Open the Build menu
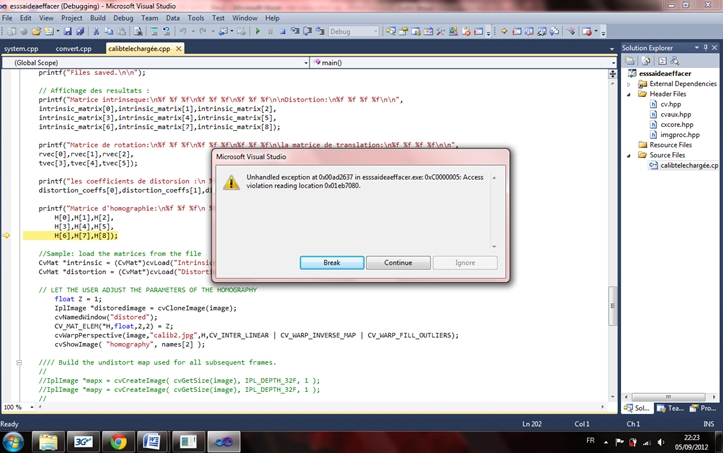The width and height of the screenshot is (723, 455). [x=98, y=18]
